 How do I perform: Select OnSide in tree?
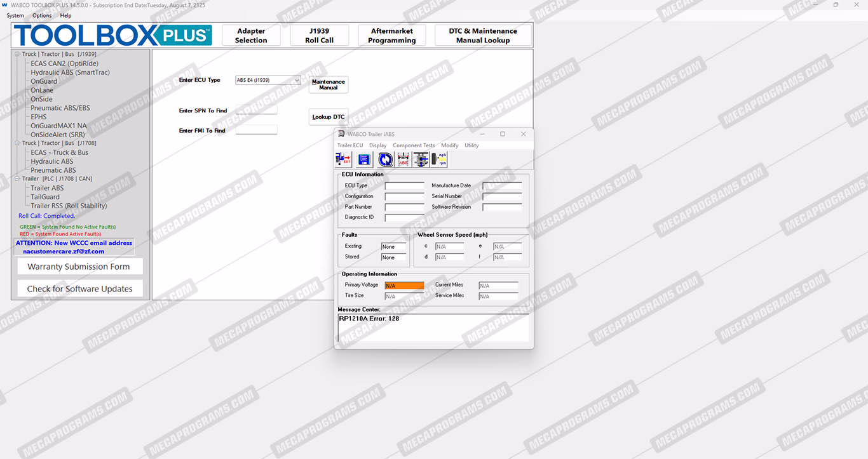pyautogui.click(x=41, y=99)
